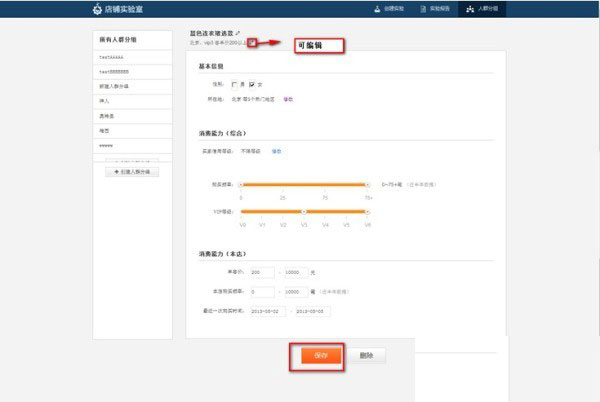600x402 pixels.
Task: Click the orange 保存 button
Action: [321, 356]
